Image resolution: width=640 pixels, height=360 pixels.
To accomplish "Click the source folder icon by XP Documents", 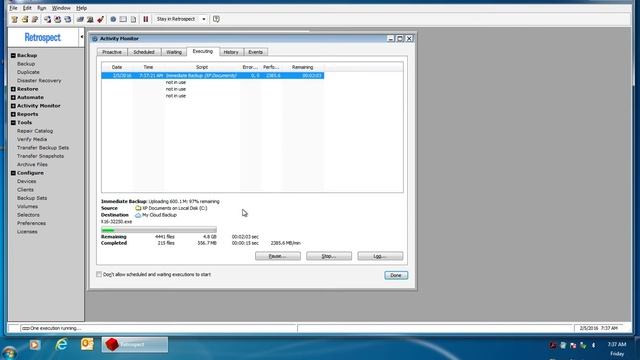I will tap(138, 208).
